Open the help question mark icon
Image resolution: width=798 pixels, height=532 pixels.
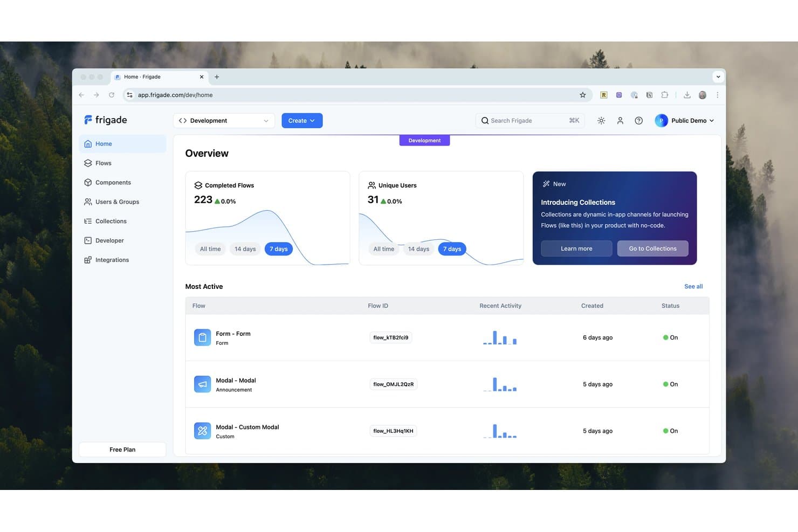(x=638, y=121)
